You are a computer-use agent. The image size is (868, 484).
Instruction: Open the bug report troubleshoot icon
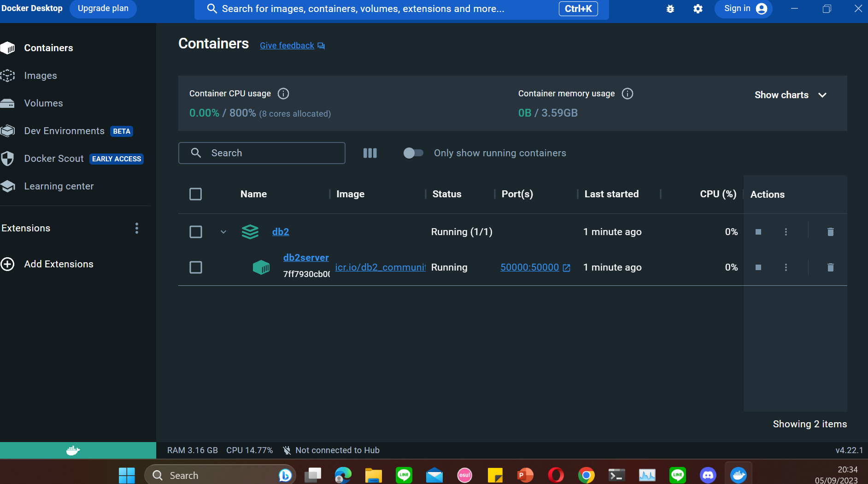click(670, 9)
